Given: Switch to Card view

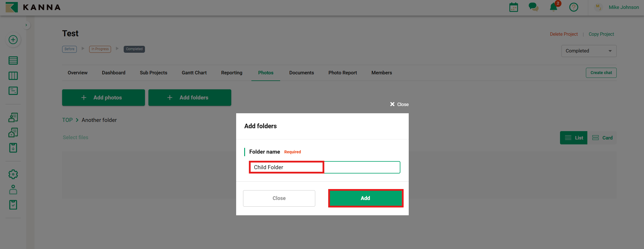Looking at the screenshot, I should 602,138.
